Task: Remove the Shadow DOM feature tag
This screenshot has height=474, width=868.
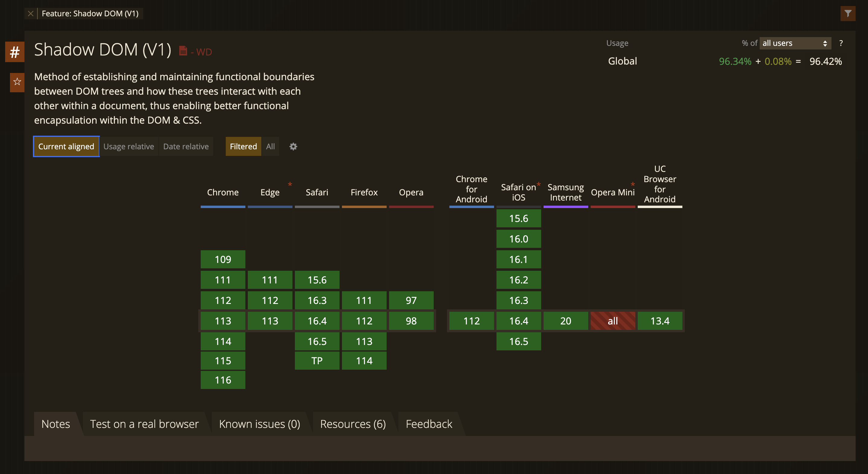Action: tap(31, 14)
